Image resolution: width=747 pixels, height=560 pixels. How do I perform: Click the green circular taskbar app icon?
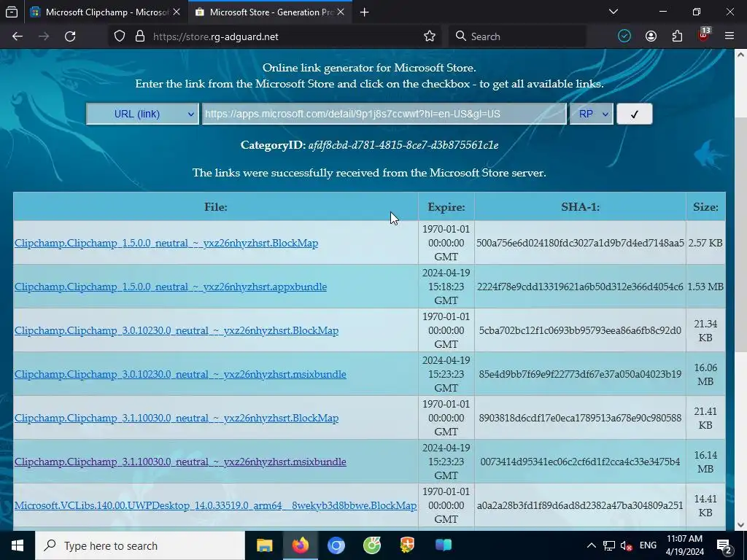371,545
